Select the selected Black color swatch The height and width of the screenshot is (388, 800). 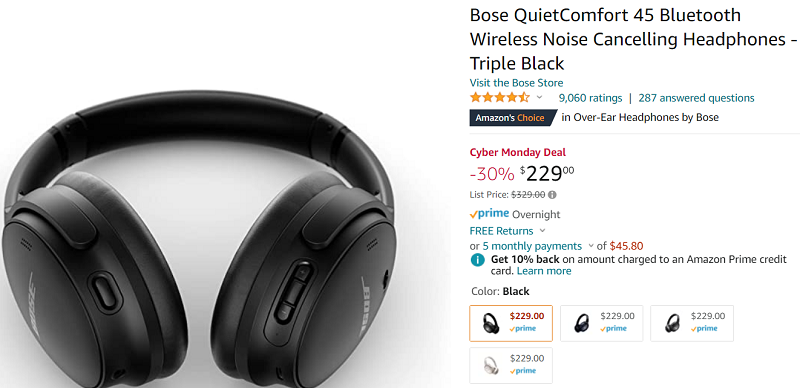pyautogui.click(x=511, y=323)
